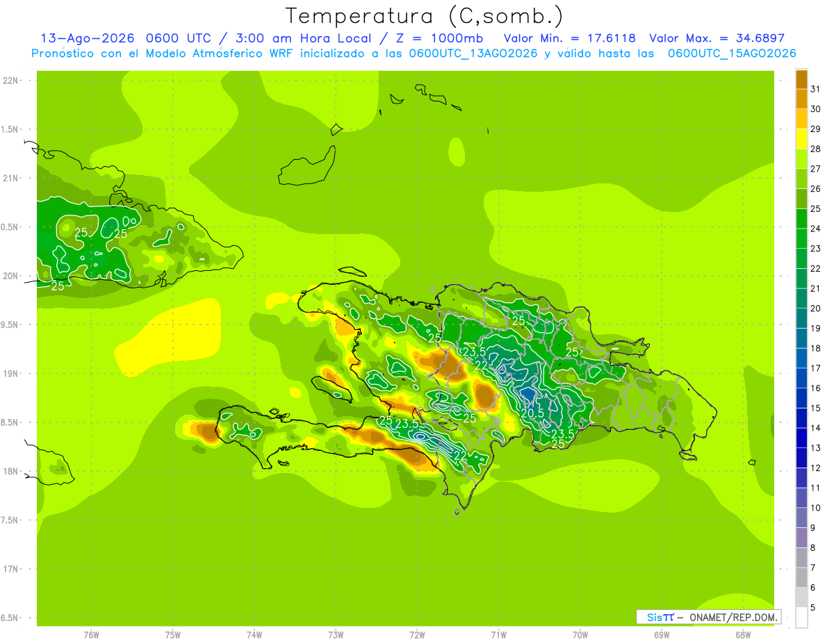Click the '68W' longitude label
This screenshot has width=834, height=644.
point(743,635)
